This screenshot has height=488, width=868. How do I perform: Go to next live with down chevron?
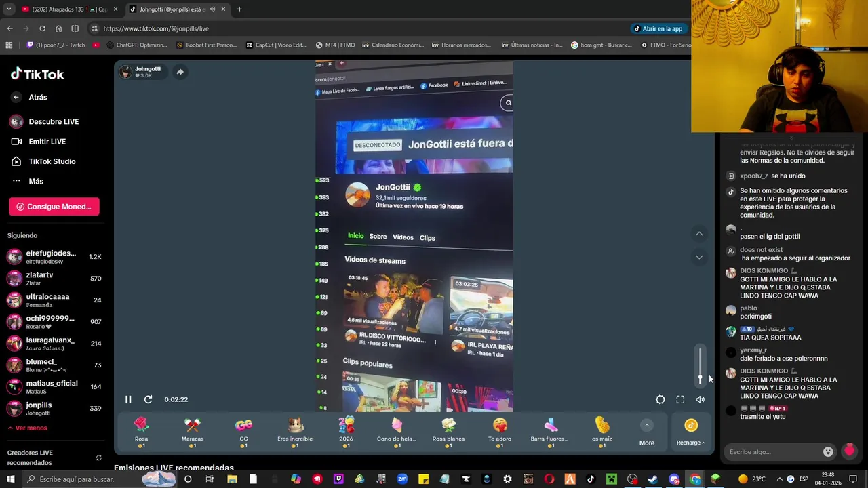pos(699,257)
